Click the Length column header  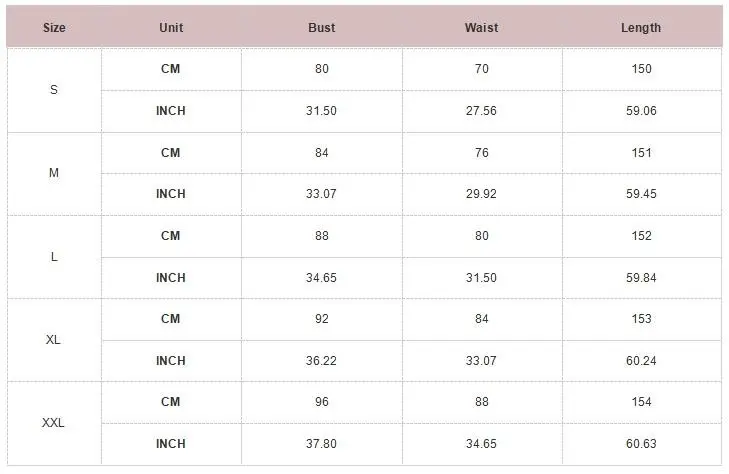pos(641,28)
